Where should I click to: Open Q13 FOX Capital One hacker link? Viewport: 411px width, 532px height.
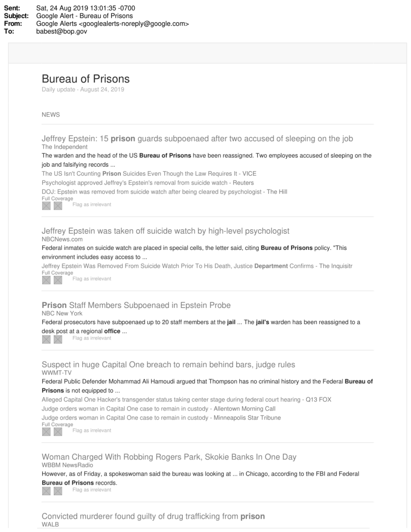(x=186, y=399)
